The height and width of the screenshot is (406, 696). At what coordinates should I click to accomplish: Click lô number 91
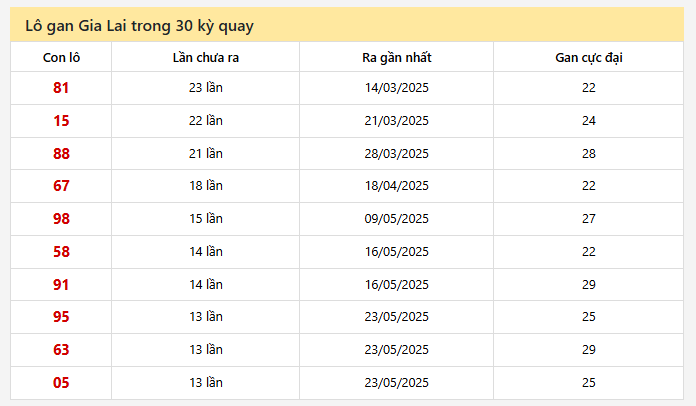[61, 285]
